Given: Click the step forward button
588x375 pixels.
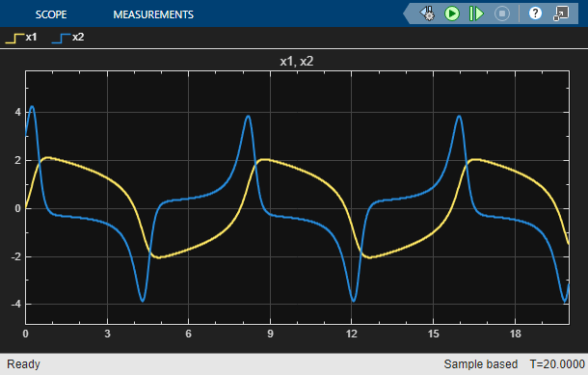Looking at the screenshot, I should click(x=476, y=13).
